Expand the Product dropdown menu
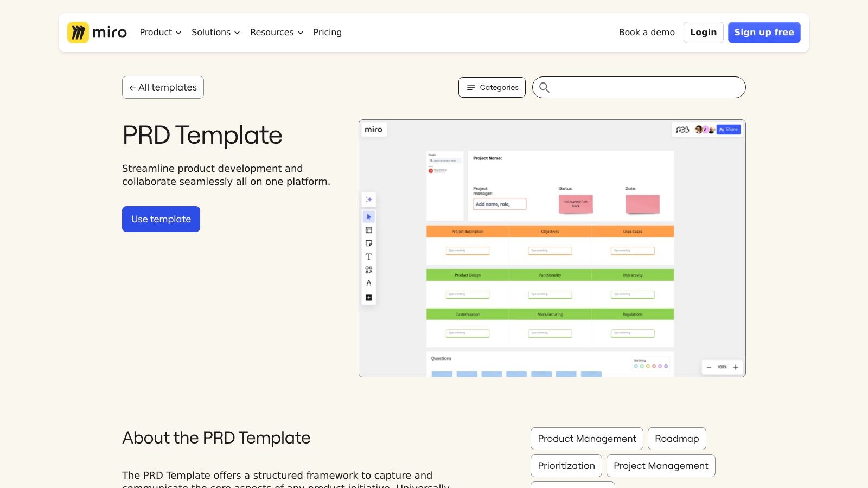Screen dimensions: 868x488 [160, 33]
